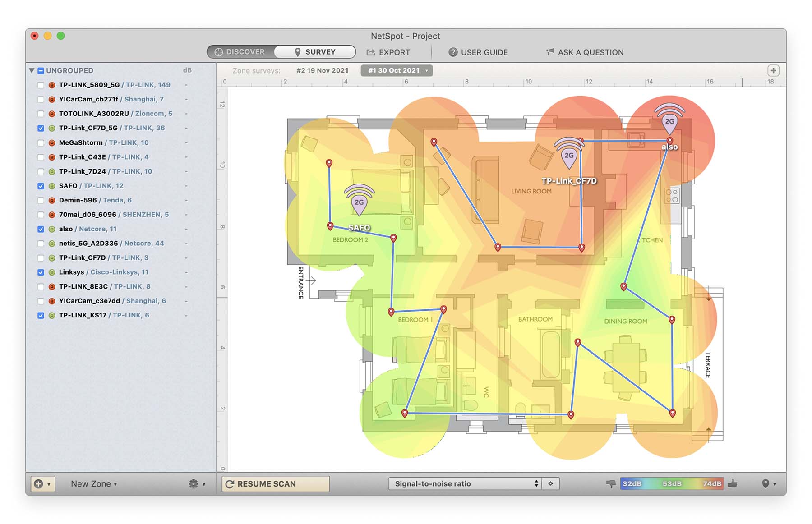Select survey point in Dining Room near Kitchen

point(623,286)
